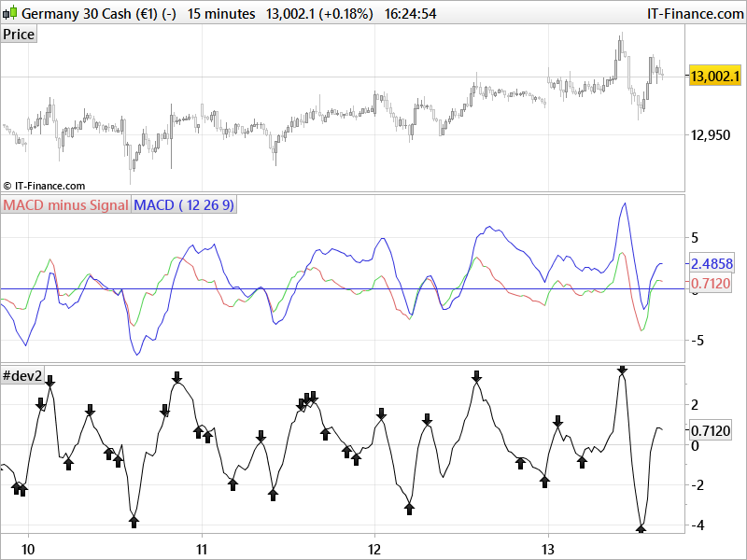The height and width of the screenshot is (560, 747).
Task: Click the IT-Finance.com header text
Action: (695, 13)
